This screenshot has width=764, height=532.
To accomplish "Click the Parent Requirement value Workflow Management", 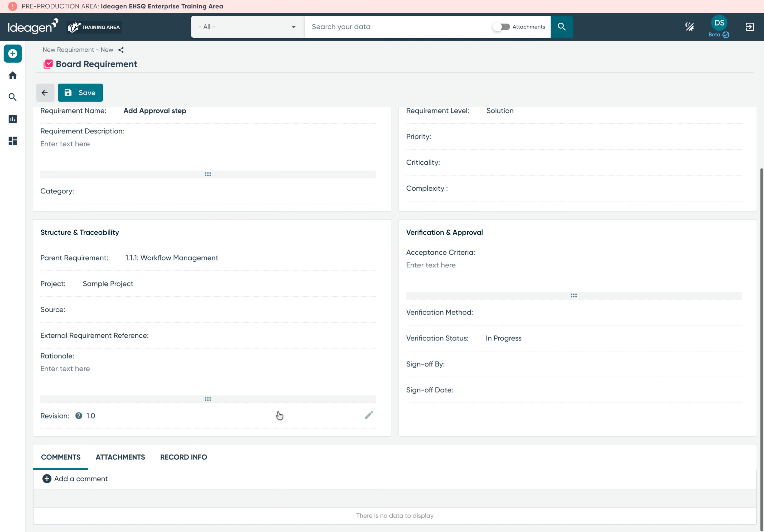I will (x=172, y=258).
